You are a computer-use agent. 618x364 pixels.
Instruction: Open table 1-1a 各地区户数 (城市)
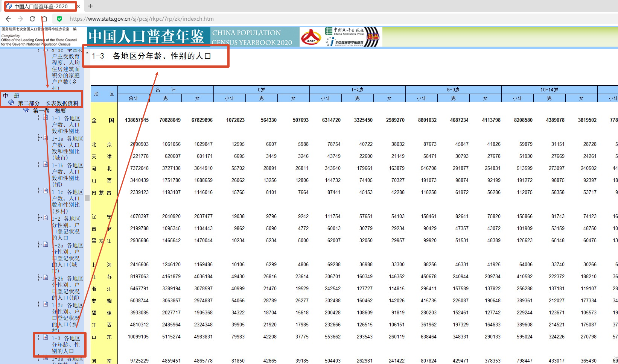pos(67,148)
